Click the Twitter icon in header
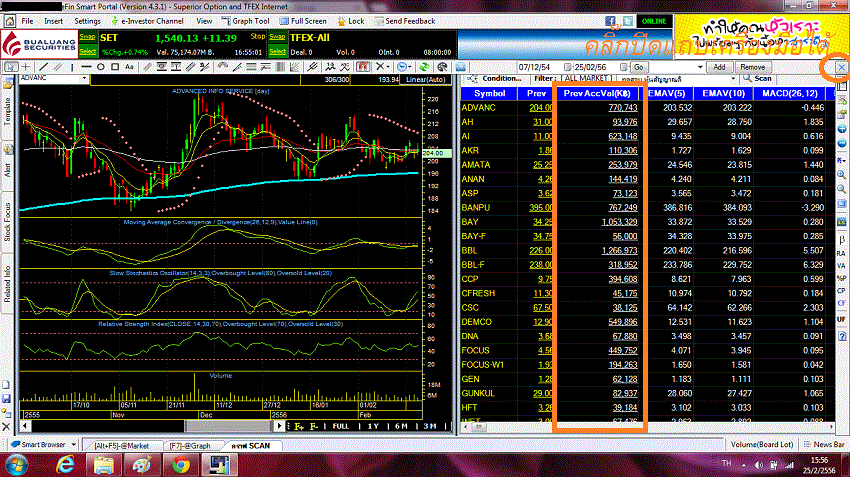850x477 pixels. [627, 21]
